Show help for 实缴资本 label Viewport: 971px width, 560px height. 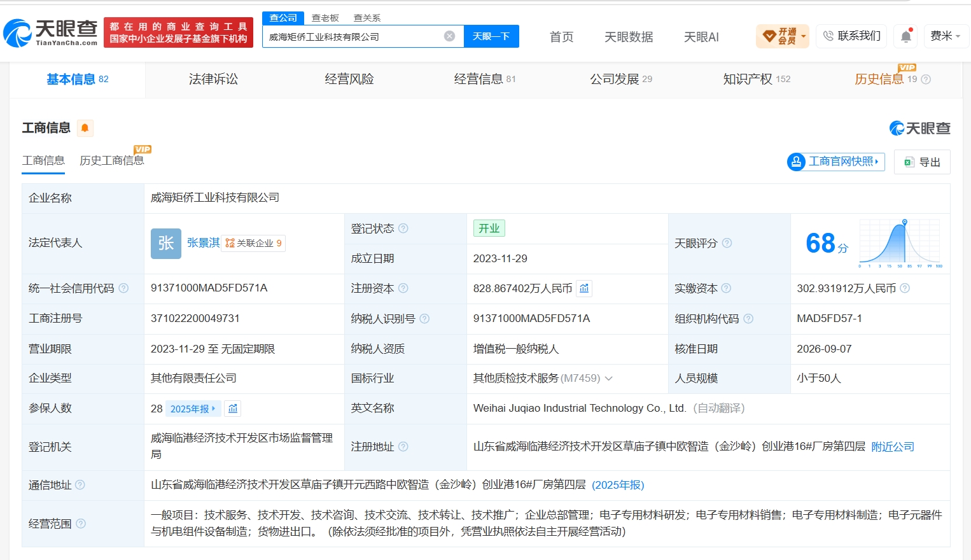726,288
